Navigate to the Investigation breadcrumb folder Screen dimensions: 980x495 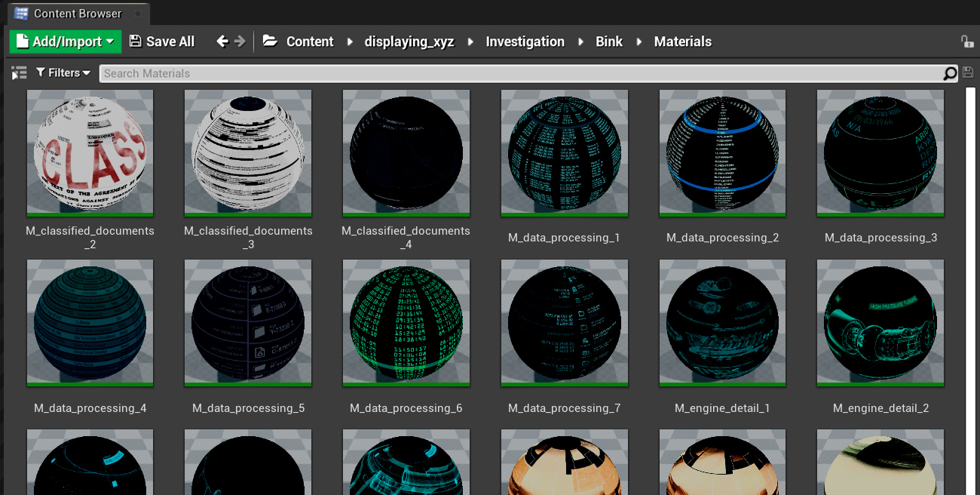pyautogui.click(x=525, y=42)
